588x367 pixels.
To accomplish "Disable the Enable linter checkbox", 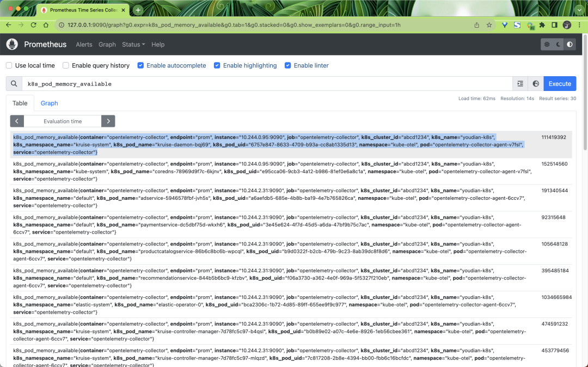I will [x=287, y=65].
